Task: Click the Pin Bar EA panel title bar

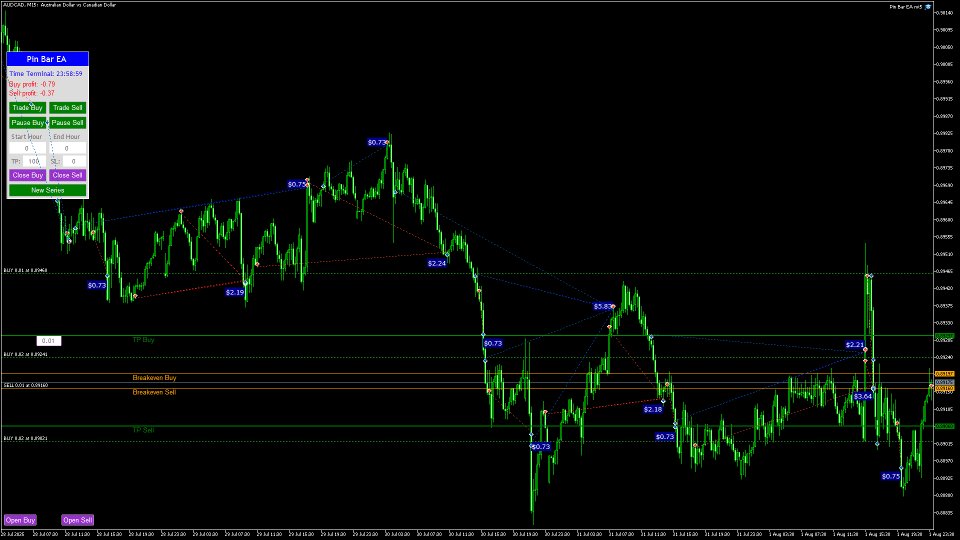Action: 48,59
